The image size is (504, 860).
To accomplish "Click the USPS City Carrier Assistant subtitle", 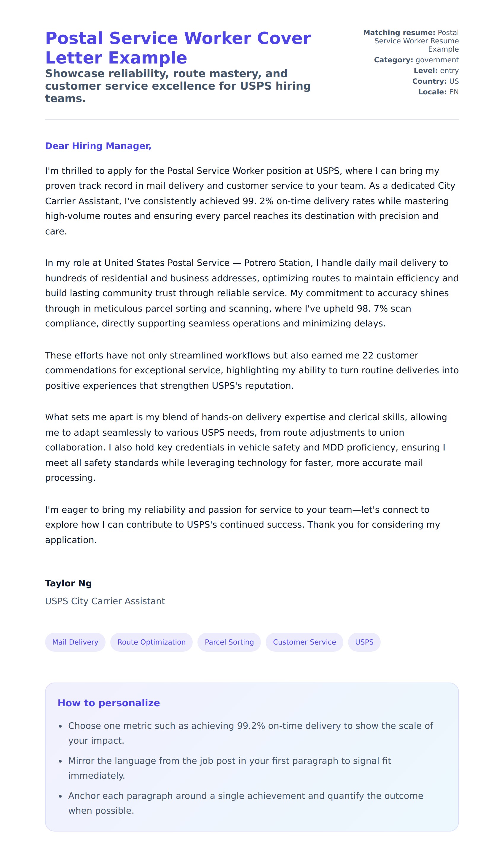I will [105, 601].
